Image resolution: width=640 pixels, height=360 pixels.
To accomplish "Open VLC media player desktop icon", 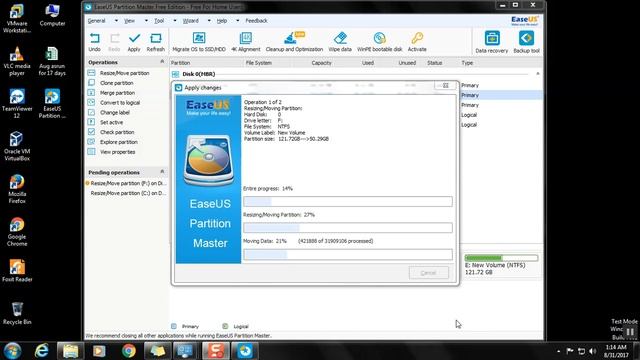I will click(17, 61).
